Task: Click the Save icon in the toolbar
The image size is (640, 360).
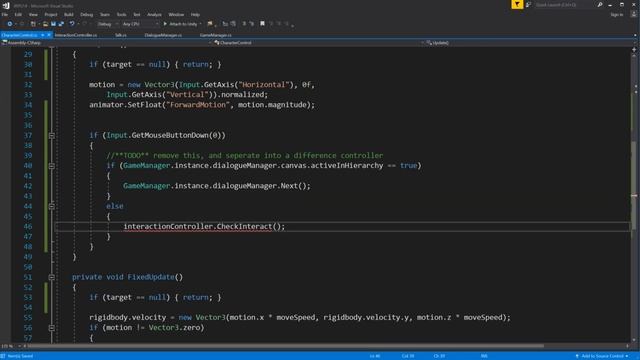Action: click(x=53, y=24)
